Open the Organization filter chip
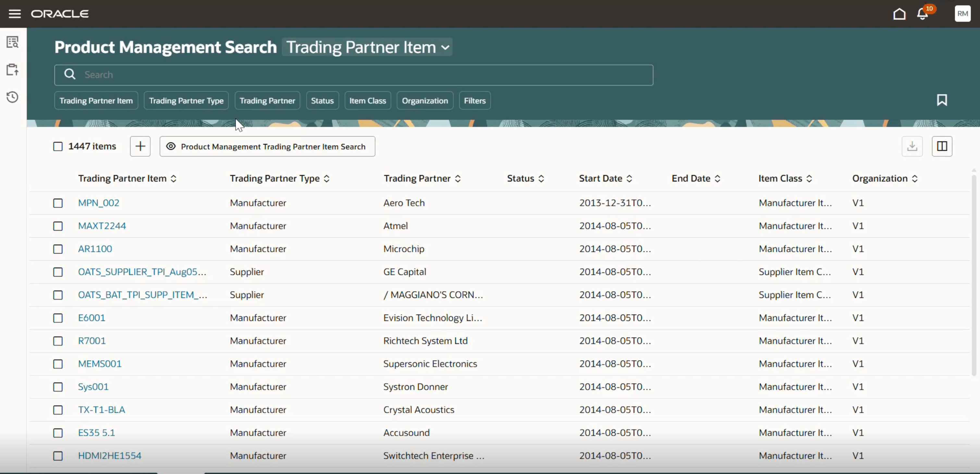The width and height of the screenshot is (980, 474). point(424,101)
